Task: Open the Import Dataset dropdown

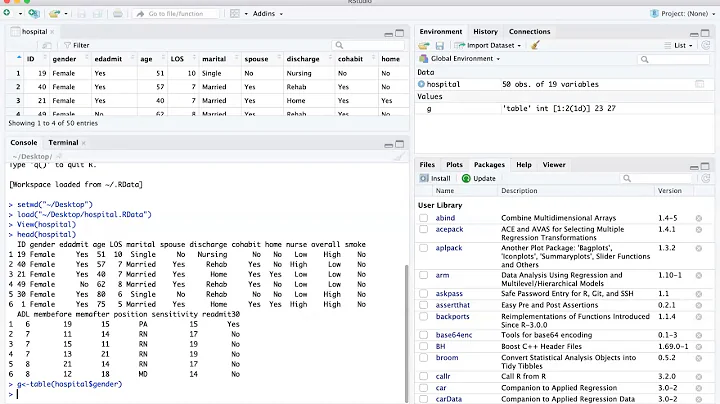Action: 488,45
